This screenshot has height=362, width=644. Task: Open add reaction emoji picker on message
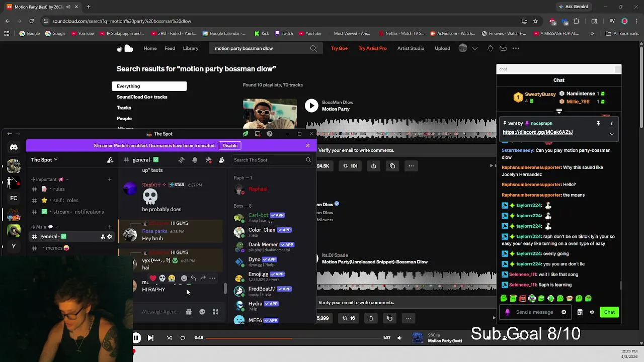point(184,278)
